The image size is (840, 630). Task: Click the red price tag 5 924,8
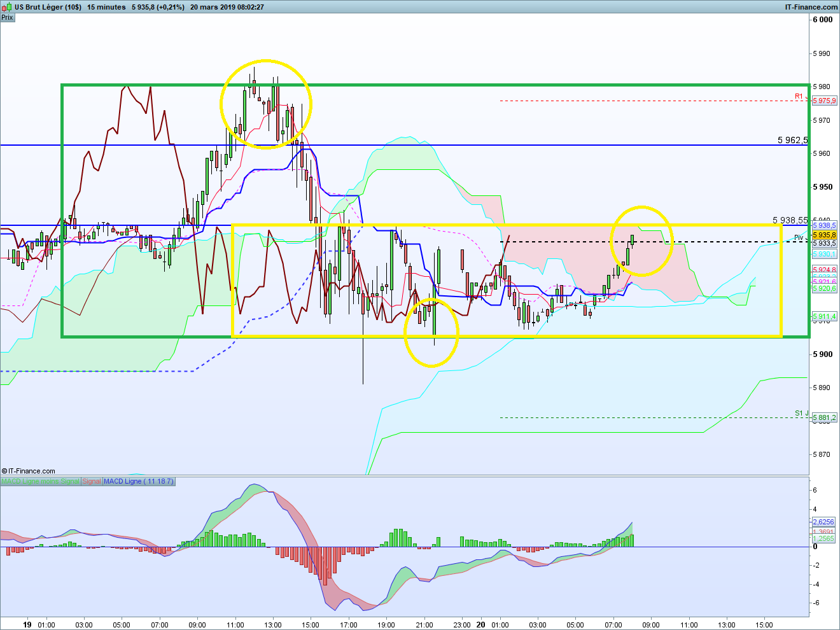coord(825,270)
